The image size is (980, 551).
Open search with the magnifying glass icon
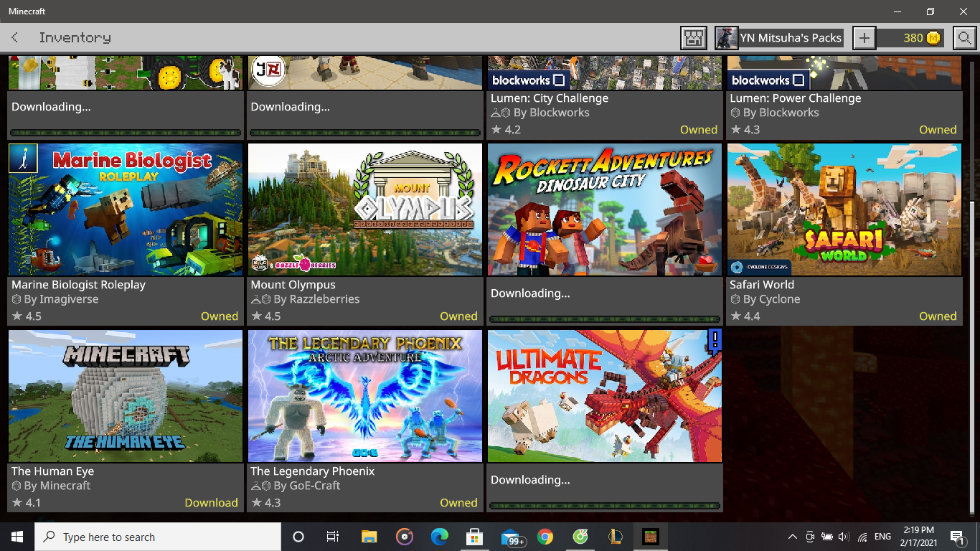965,38
